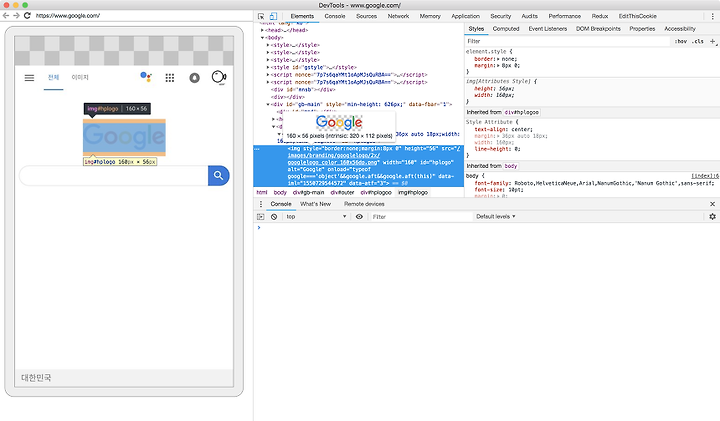Create live expression eye icon
The height and width of the screenshot is (421, 720).
pos(359,217)
